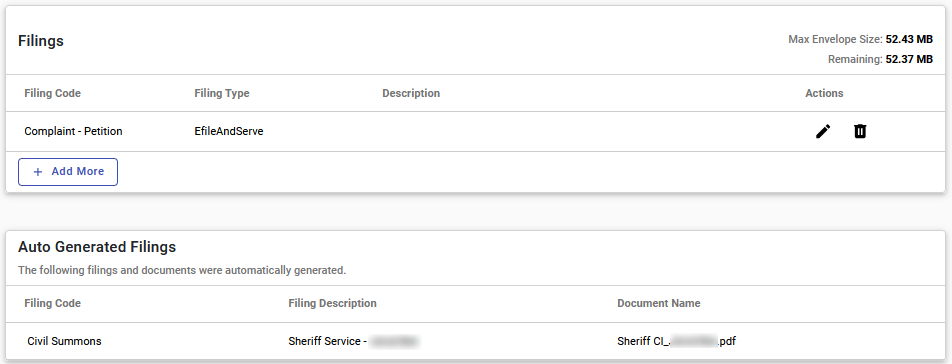Click the Complaint - Petition filing code cell
This screenshot has width=952, height=364.
(73, 131)
